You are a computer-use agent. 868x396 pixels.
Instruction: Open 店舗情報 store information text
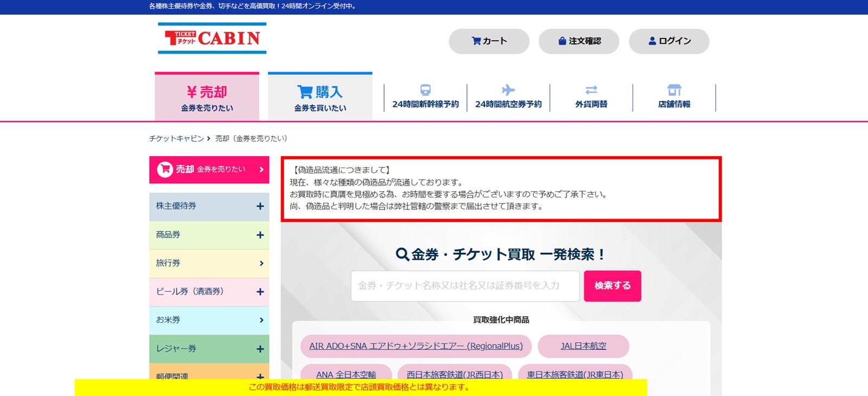pos(674,104)
